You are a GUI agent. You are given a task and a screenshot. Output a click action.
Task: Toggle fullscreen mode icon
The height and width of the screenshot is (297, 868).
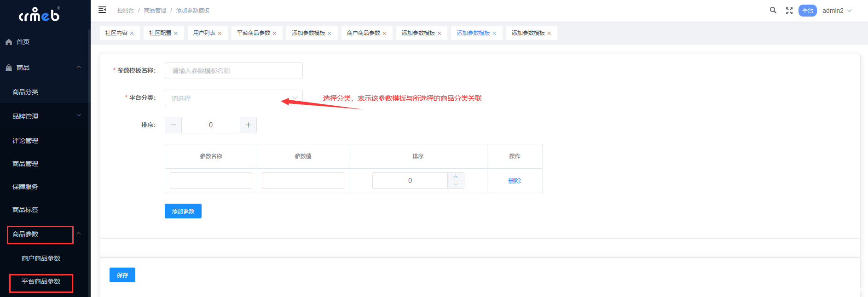click(x=789, y=11)
